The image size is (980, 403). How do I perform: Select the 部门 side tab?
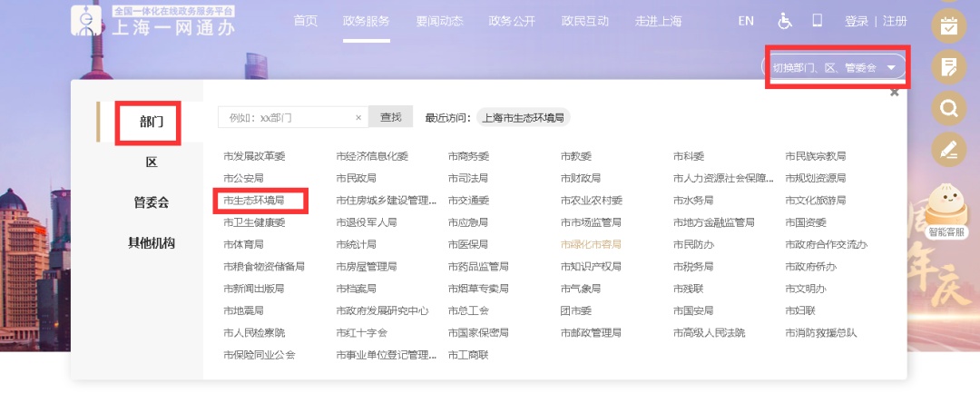point(152,122)
